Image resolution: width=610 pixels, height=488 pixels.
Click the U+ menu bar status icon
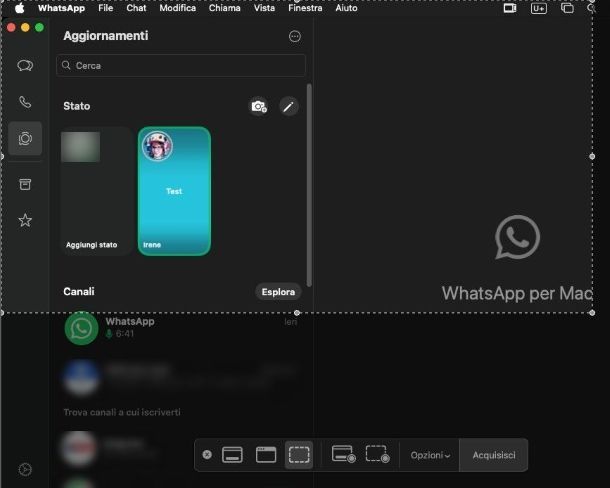pyautogui.click(x=538, y=8)
